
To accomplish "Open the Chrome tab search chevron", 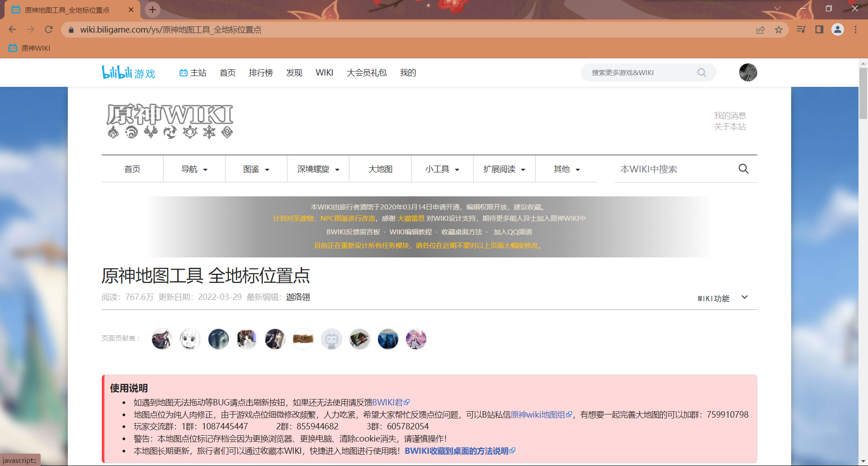I will pyautogui.click(x=777, y=9).
